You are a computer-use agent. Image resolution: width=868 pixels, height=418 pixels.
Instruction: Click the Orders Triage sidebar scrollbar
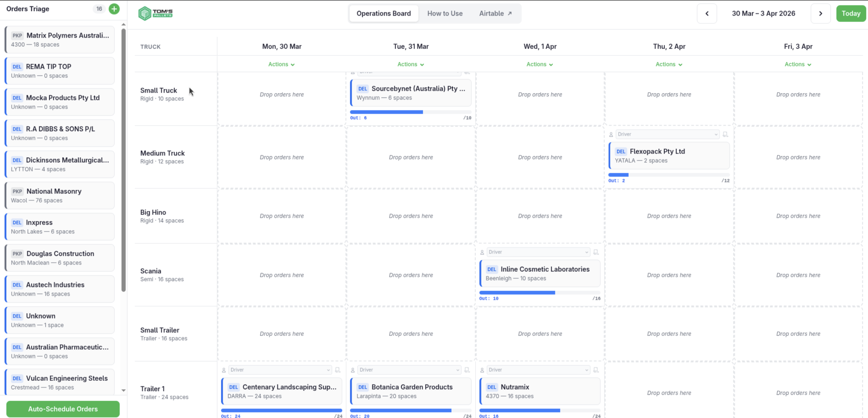coord(124,160)
